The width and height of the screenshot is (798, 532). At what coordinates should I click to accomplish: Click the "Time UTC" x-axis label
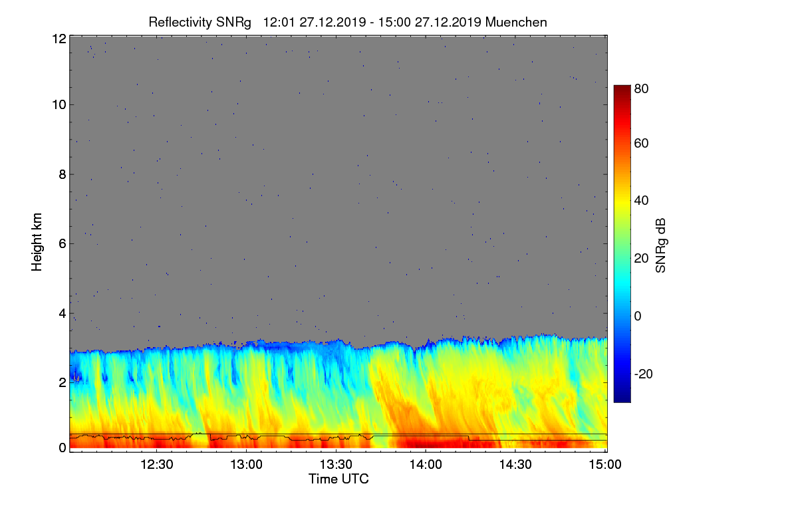tap(338, 479)
